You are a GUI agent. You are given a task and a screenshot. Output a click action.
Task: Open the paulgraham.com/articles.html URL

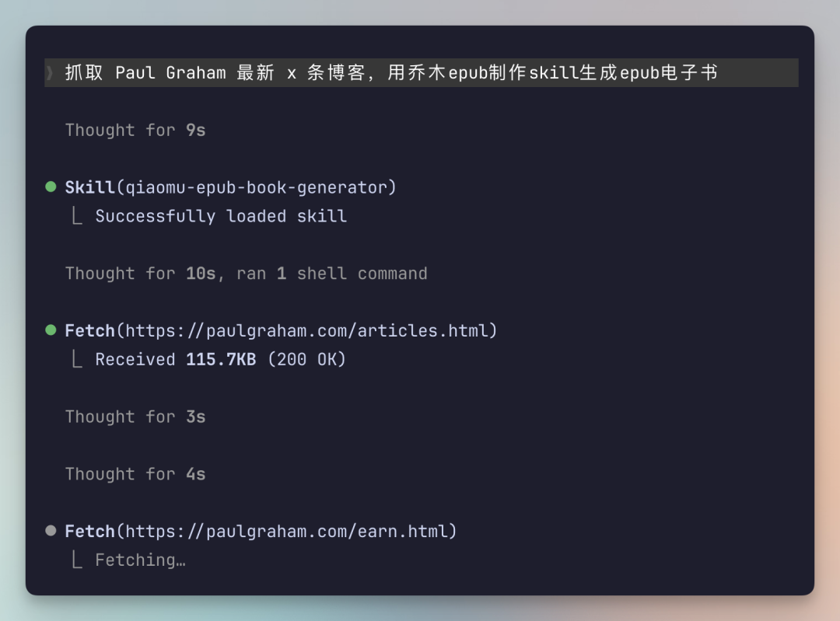[x=307, y=331]
